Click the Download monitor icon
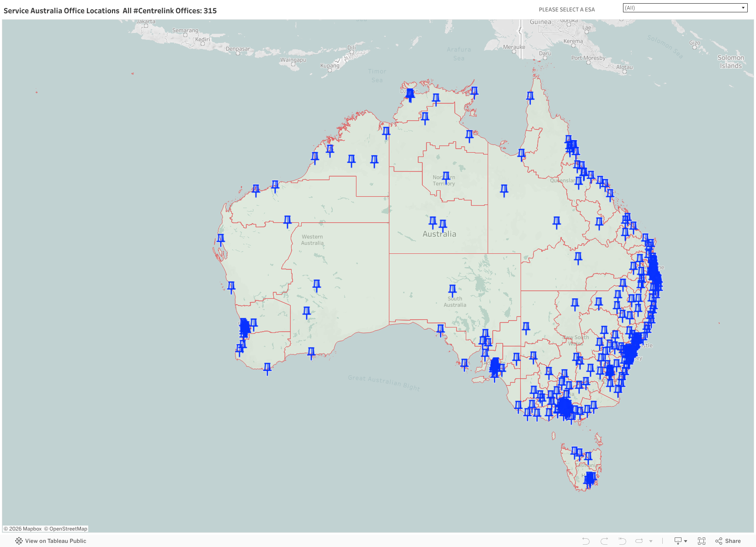 [678, 541]
